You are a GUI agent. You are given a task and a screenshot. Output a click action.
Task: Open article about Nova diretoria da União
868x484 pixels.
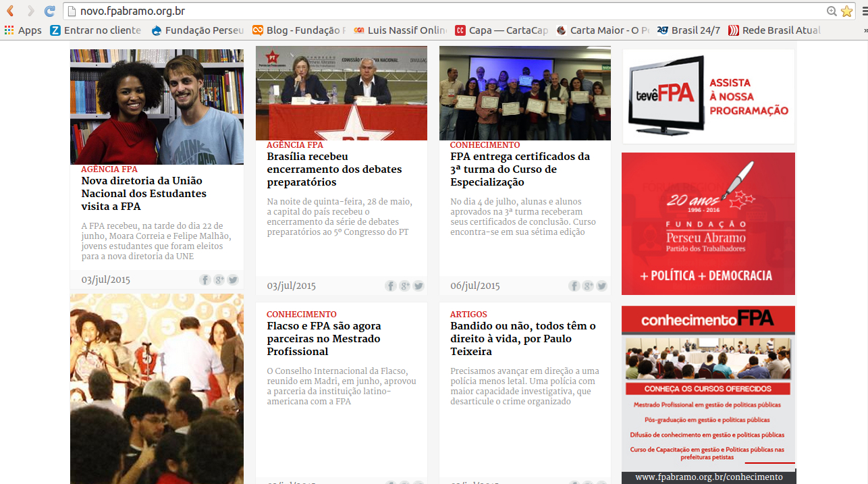pyautogui.click(x=144, y=193)
